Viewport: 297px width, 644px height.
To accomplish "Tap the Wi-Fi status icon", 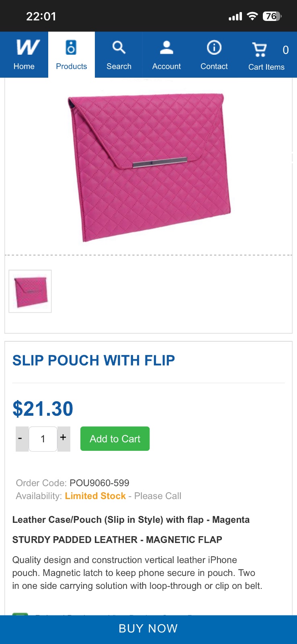I will click(252, 16).
